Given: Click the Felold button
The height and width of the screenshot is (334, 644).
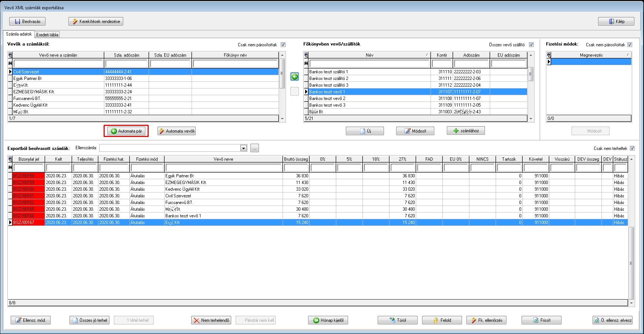Looking at the screenshot, I should 442,320.
